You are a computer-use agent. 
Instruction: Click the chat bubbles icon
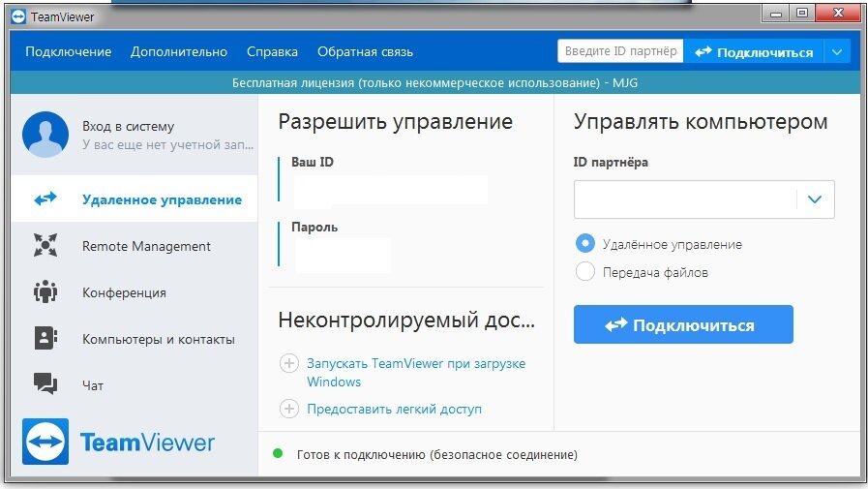(x=45, y=383)
